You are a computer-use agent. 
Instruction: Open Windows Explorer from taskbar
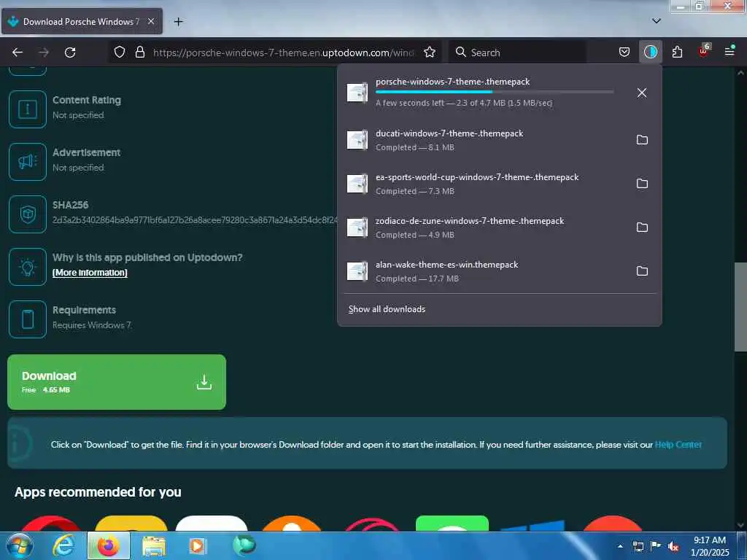tap(153, 546)
